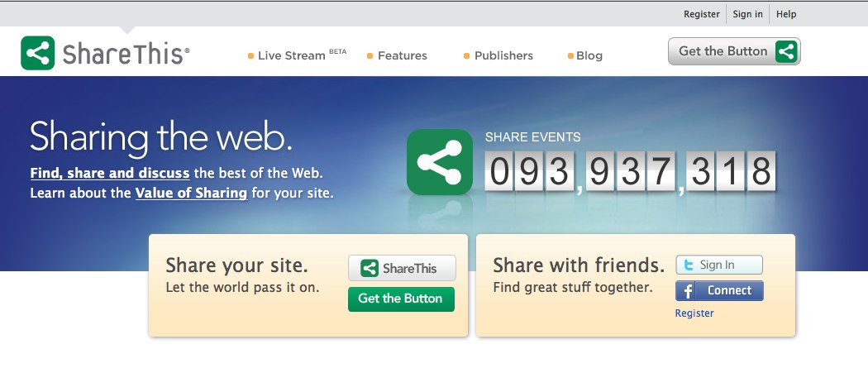868x368 pixels.
Task: Click the Register link under Facebook Connect
Action: [694, 313]
